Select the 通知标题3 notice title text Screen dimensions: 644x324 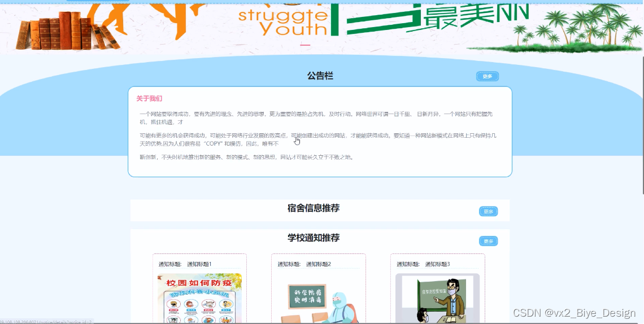(437, 264)
